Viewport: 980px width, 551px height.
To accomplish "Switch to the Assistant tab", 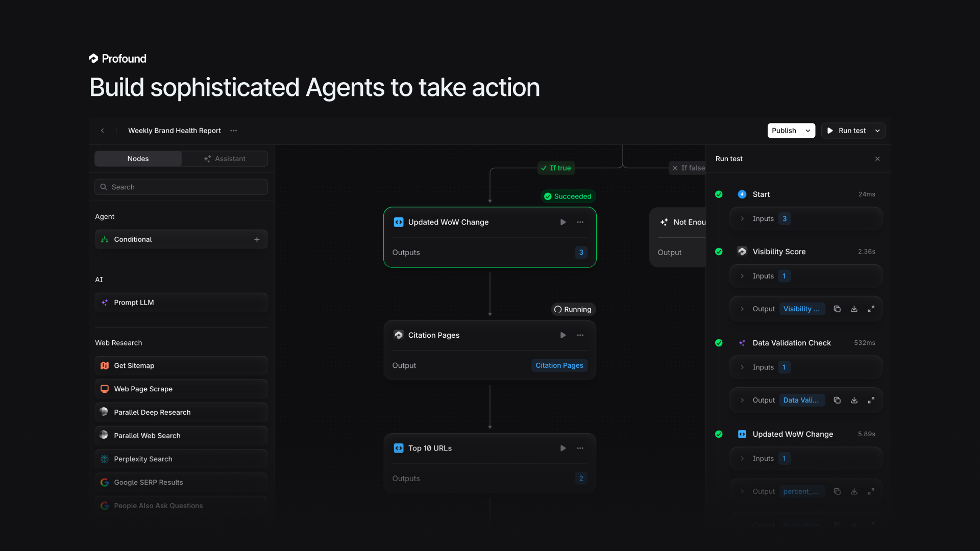I will [225, 159].
